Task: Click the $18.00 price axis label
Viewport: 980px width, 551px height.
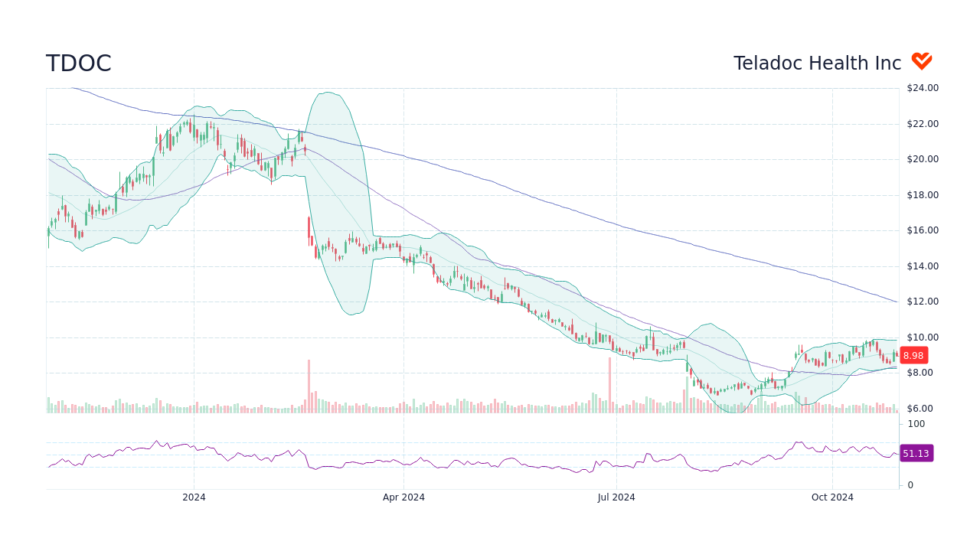Action: [x=923, y=195]
